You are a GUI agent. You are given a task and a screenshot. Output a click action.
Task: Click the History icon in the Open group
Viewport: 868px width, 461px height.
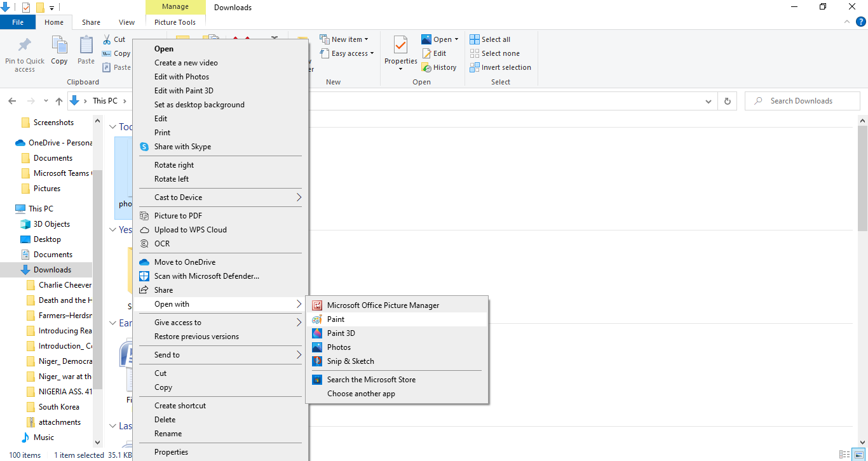[x=440, y=67]
